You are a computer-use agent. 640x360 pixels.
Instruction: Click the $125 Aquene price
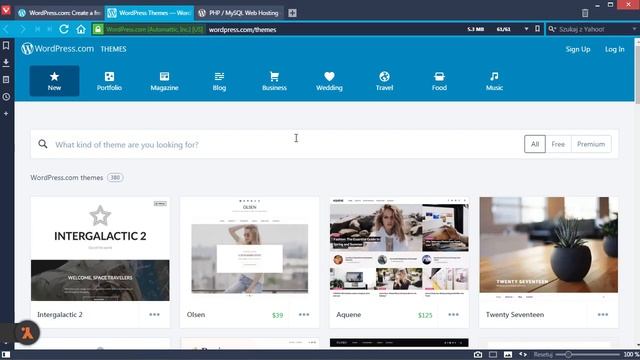point(425,315)
